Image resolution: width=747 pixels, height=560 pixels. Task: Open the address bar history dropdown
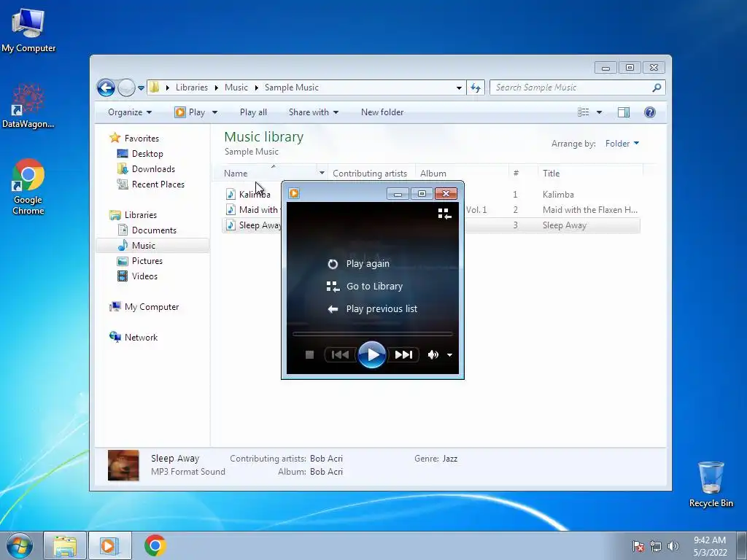459,87
